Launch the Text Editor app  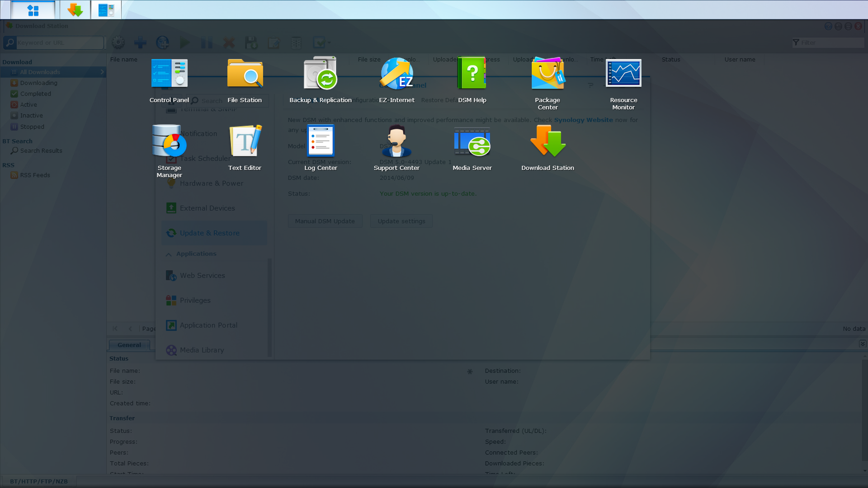tap(245, 148)
